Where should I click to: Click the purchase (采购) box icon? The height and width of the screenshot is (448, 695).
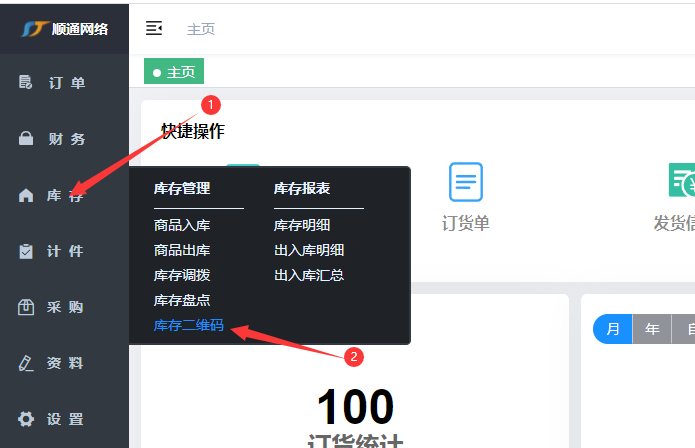(x=27, y=307)
